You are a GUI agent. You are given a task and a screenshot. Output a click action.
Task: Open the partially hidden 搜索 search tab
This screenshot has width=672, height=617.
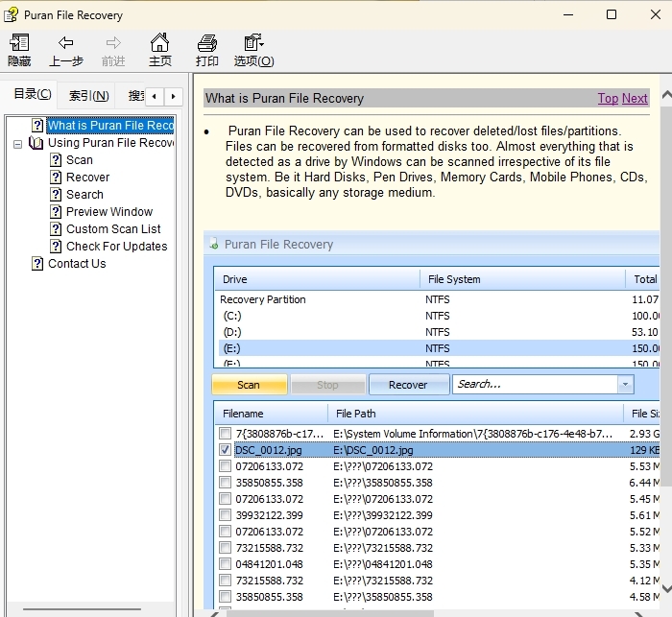click(x=135, y=95)
